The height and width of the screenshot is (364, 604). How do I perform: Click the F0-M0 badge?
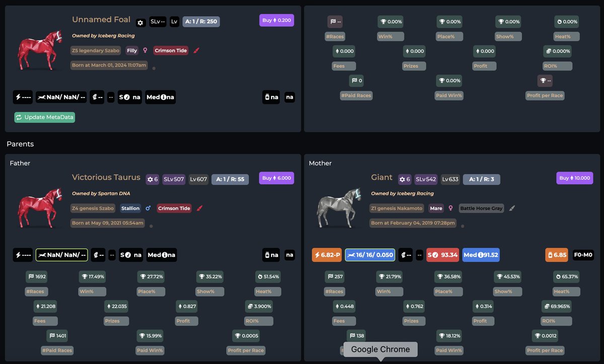click(583, 255)
